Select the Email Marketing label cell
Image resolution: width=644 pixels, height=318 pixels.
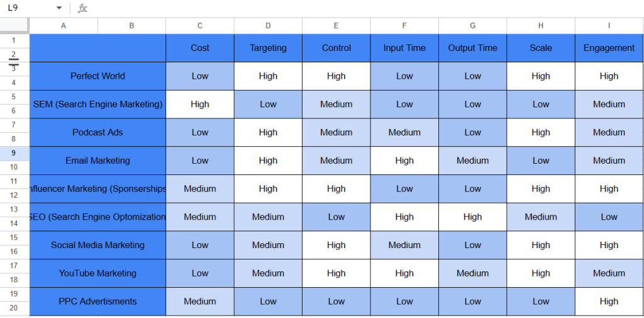(97, 161)
